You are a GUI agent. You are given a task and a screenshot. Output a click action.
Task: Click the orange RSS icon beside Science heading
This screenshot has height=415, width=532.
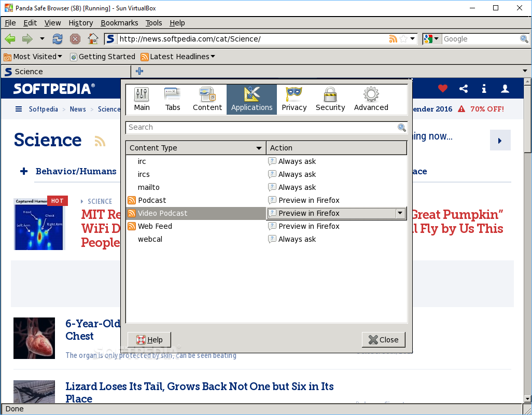(x=100, y=141)
